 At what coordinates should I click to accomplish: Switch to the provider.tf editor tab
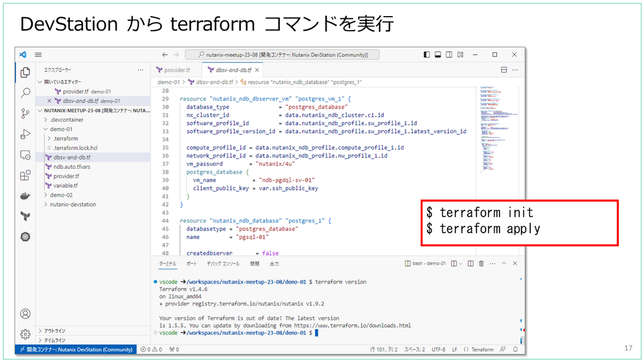click(x=177, y=70)
